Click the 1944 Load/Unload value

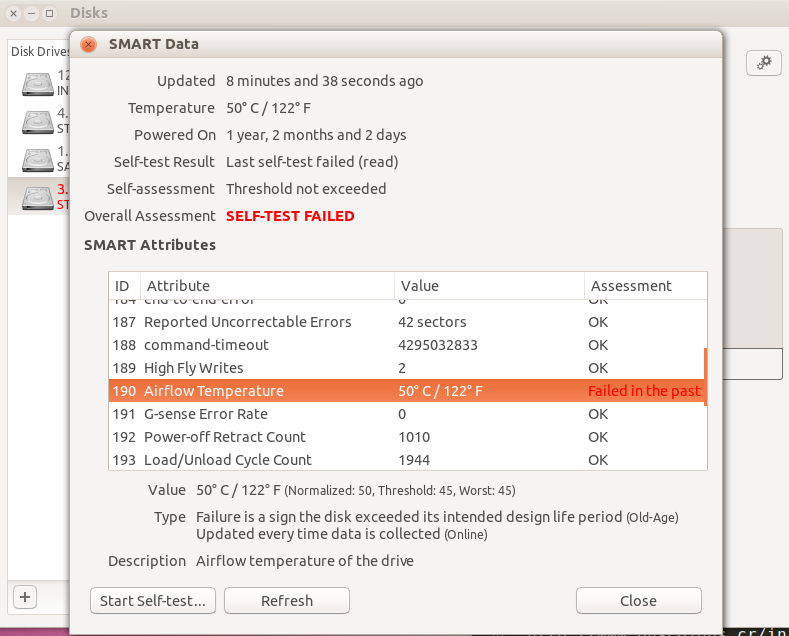tap(414, 460)
